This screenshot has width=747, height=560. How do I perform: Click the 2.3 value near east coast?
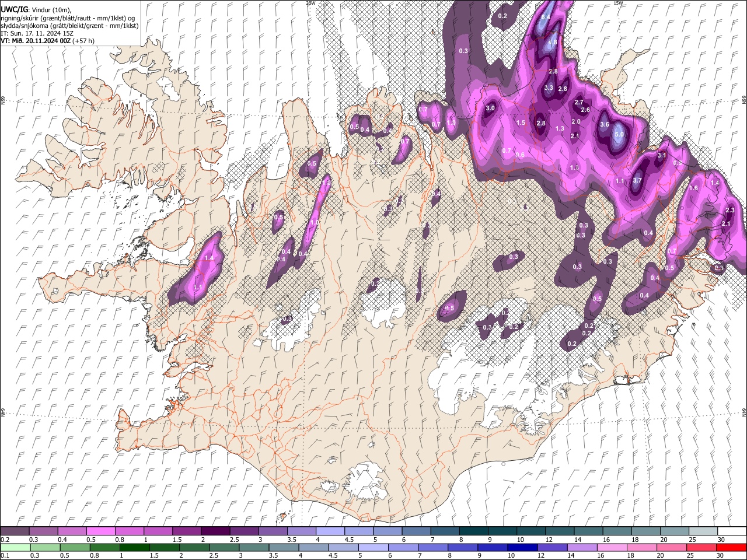pyautogui.click(x=729, y=211)
